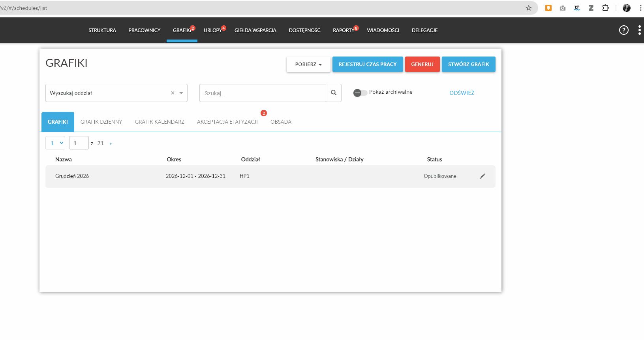Viewport: 644px width, 340px height.
Task: Toggle Pokaż archiwalne switch
Action: coord(360,93)
